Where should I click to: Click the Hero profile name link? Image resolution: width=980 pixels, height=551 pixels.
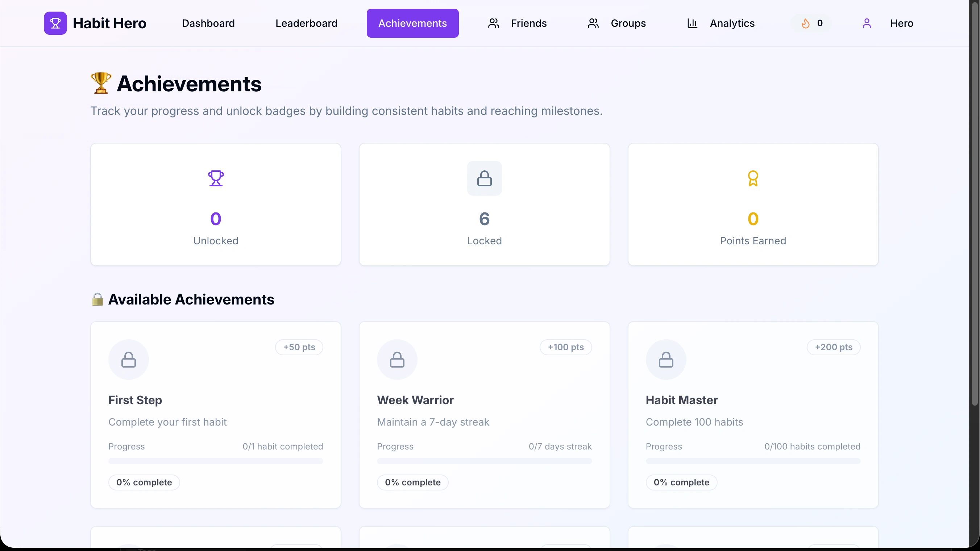901,23
